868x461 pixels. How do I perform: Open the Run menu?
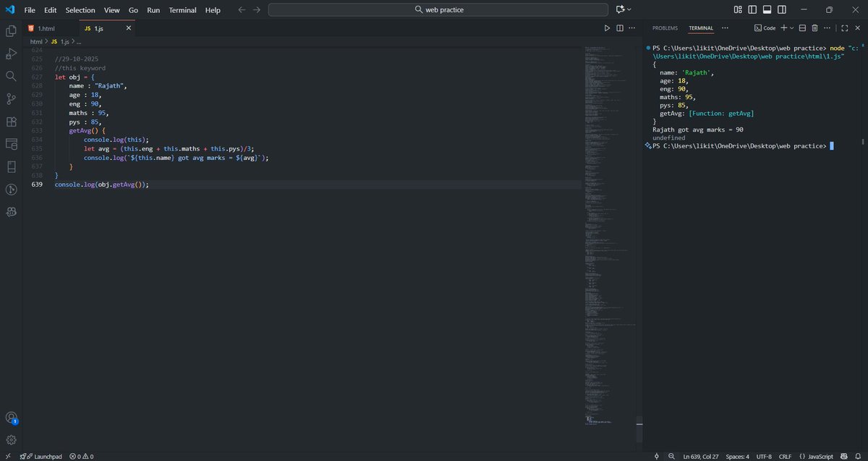point(153,10)
